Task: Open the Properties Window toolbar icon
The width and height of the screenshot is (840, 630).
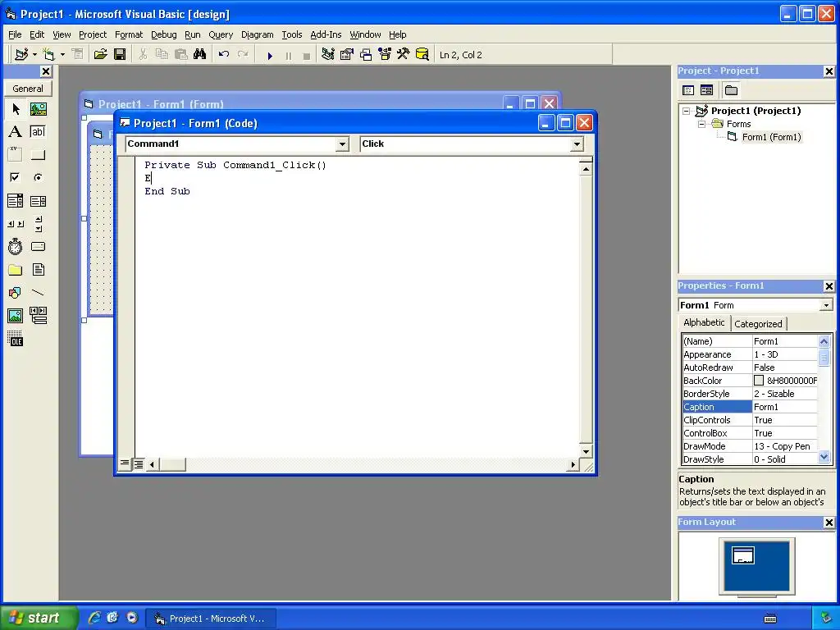Action: pos(347,55)
